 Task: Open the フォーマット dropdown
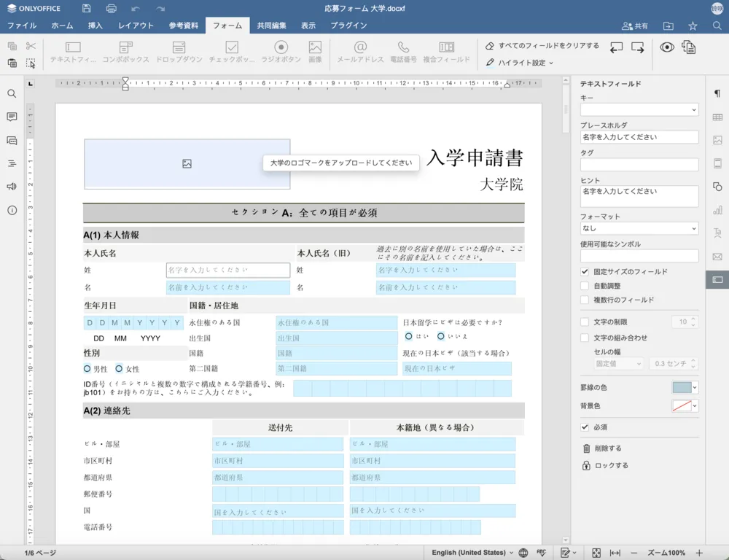639,228
